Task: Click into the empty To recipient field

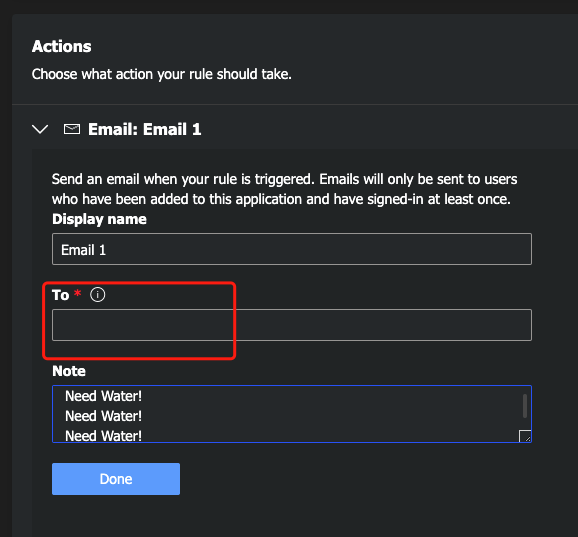Action: [x=292, y=325]
